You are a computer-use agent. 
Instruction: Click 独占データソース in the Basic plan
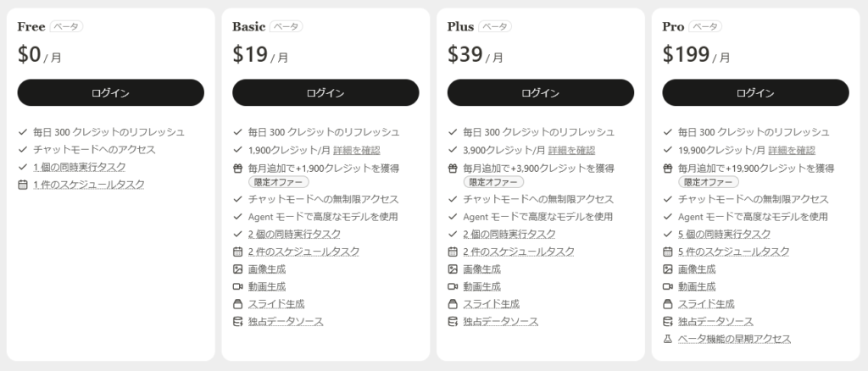point(286,321)
